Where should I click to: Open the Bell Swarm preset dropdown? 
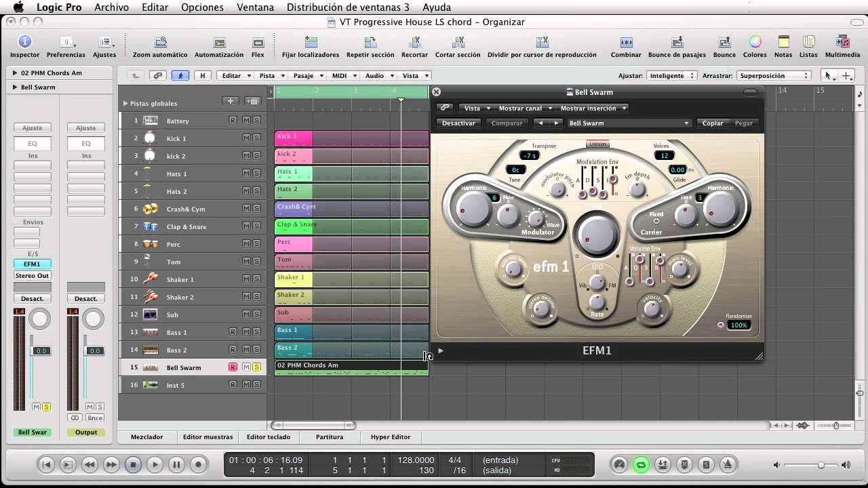(629, 123)
